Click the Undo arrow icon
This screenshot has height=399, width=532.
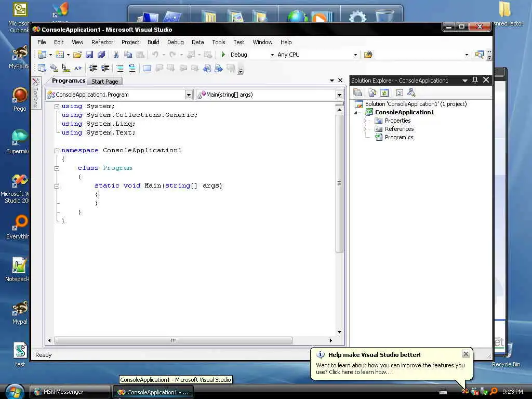point(155,55)
